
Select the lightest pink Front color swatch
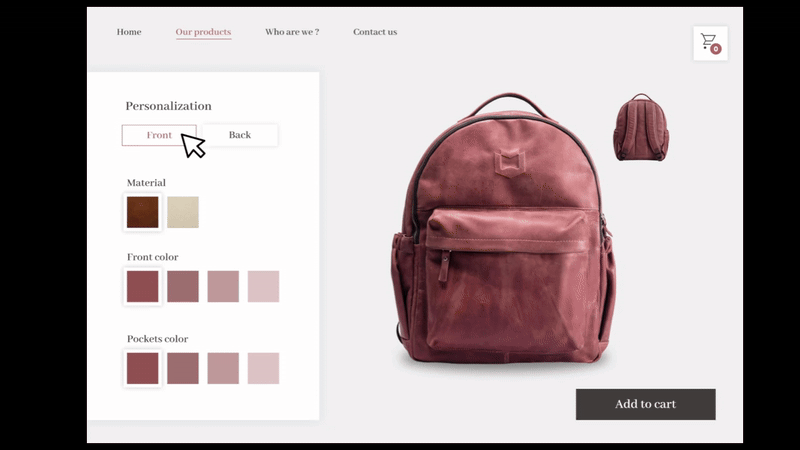[x=263, y=286]
